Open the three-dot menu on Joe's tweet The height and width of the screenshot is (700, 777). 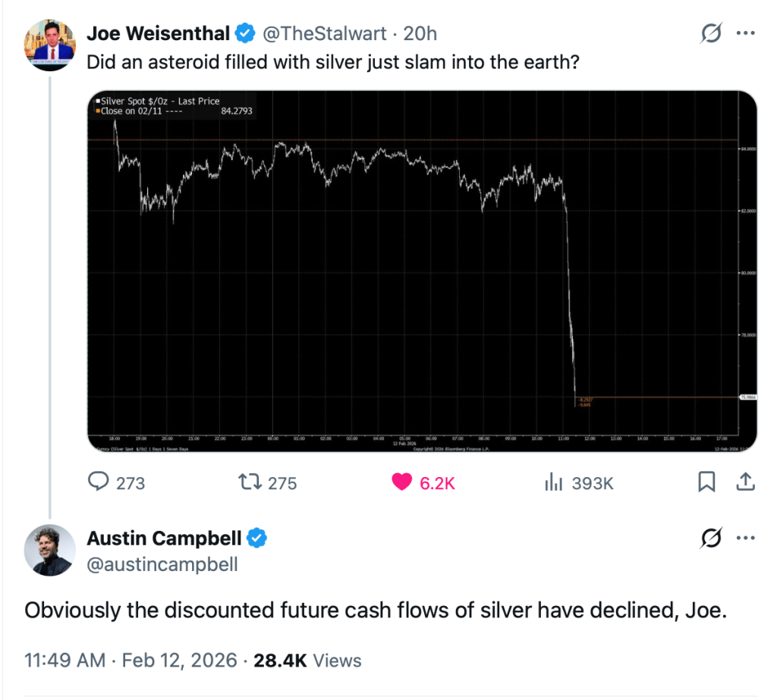(747, 34)
